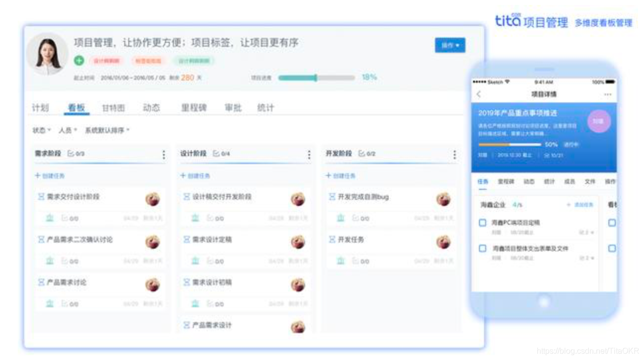644x360 pixels.
Task: Click the assignee avatar on 需求交付设计阶段
Action: (153, 199)
